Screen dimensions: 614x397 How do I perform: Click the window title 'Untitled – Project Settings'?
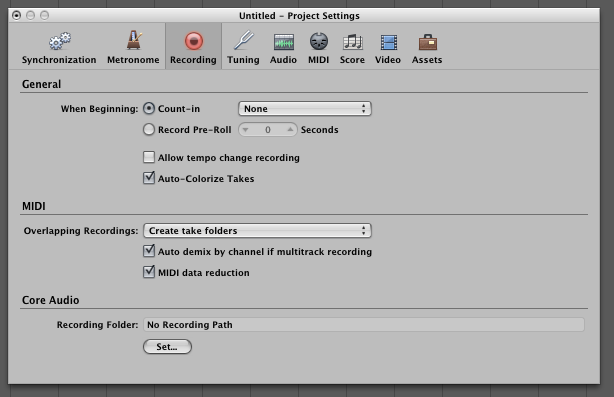299,16
